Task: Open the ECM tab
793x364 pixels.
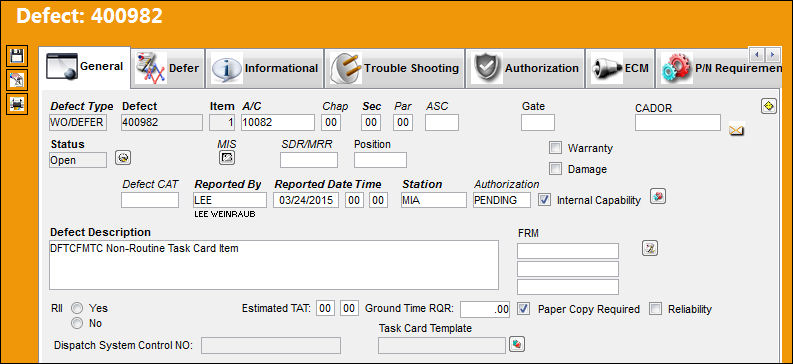Action: (x=620, y=68)
